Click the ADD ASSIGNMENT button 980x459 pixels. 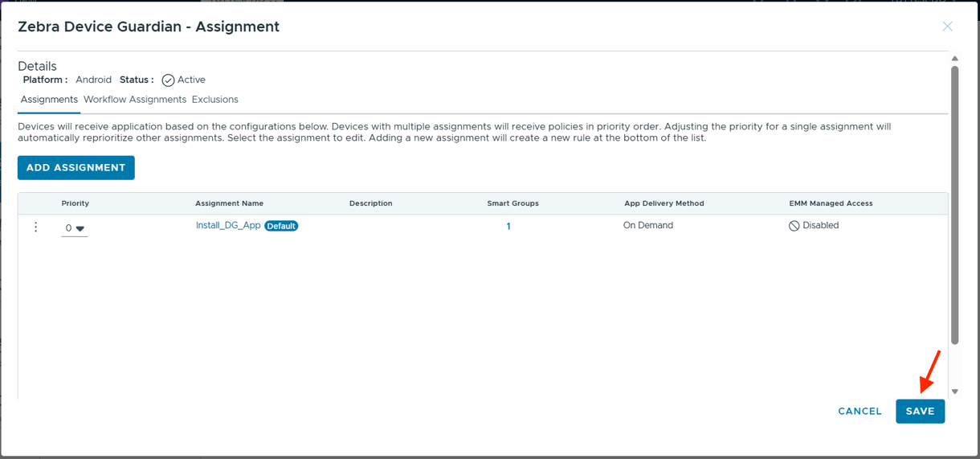coord(76,167)
